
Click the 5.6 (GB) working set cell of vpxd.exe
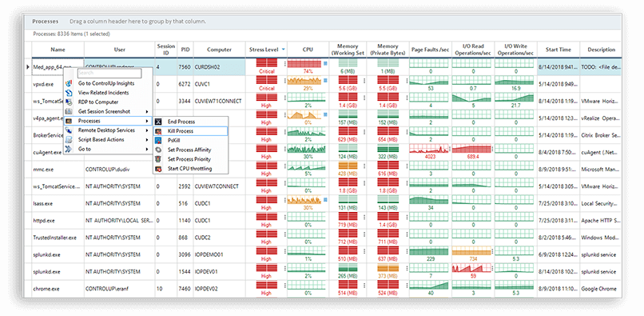(x=348, y=84)
